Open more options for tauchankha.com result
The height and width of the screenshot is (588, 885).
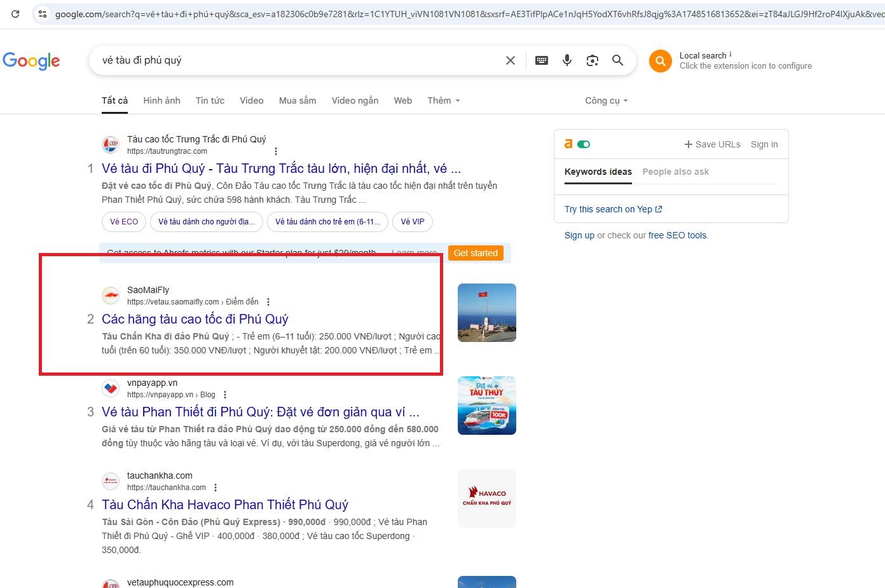tap(216, 488)
